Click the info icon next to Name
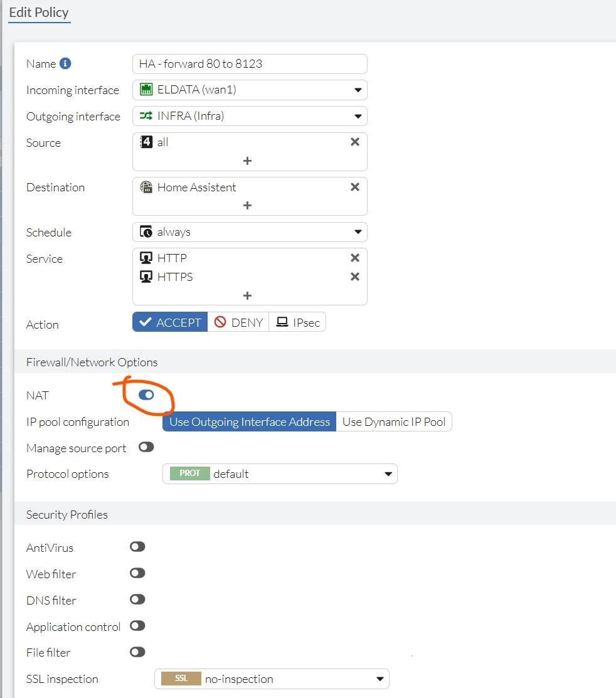 [x=65, y=64]
